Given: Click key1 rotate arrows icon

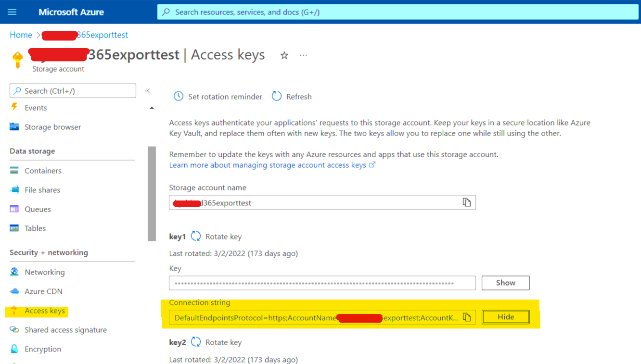Looking at the screenshot, I should coord(196,236).
